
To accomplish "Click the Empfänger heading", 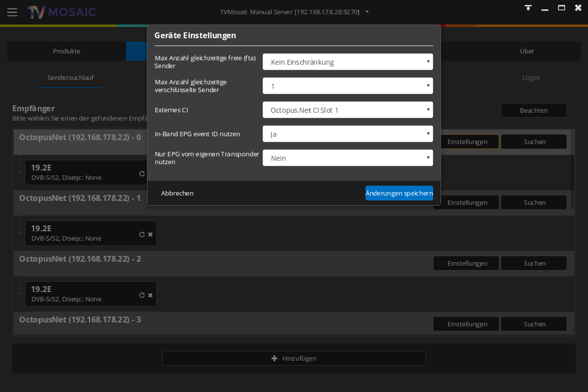I will click(x=33, y=108).
